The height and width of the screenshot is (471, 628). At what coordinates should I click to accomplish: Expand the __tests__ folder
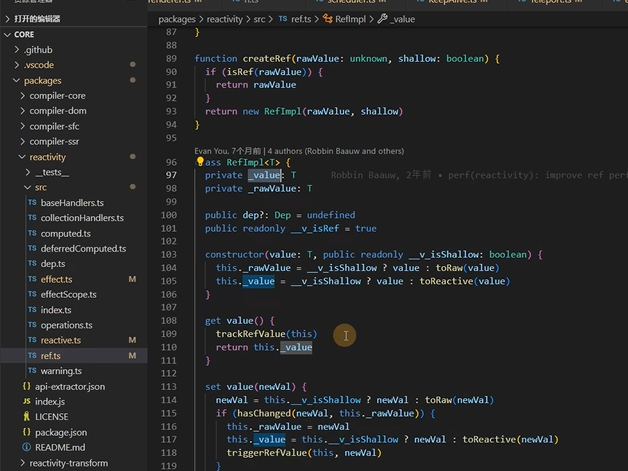click(28, 172)
